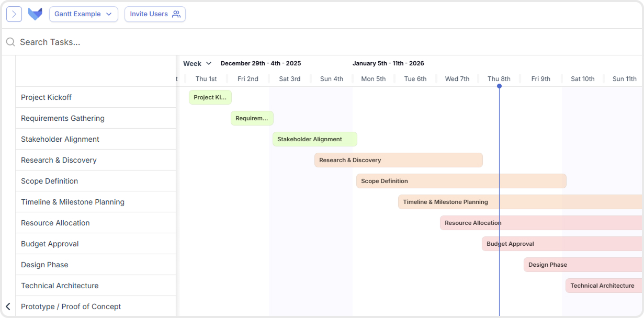This screenshot has height=318, width=644.
Task: Open the Gantt Example project dropdown
Action: tap(83, 14)
